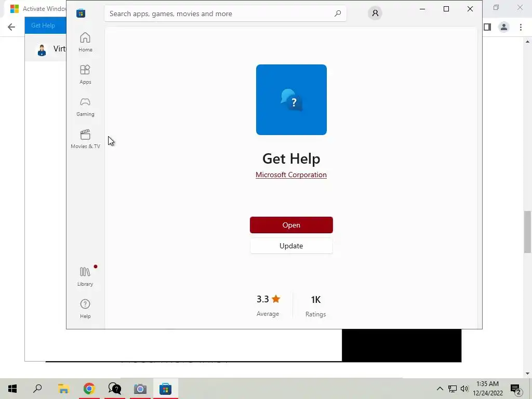Click 3.3 Average rating

click(268, 305)
